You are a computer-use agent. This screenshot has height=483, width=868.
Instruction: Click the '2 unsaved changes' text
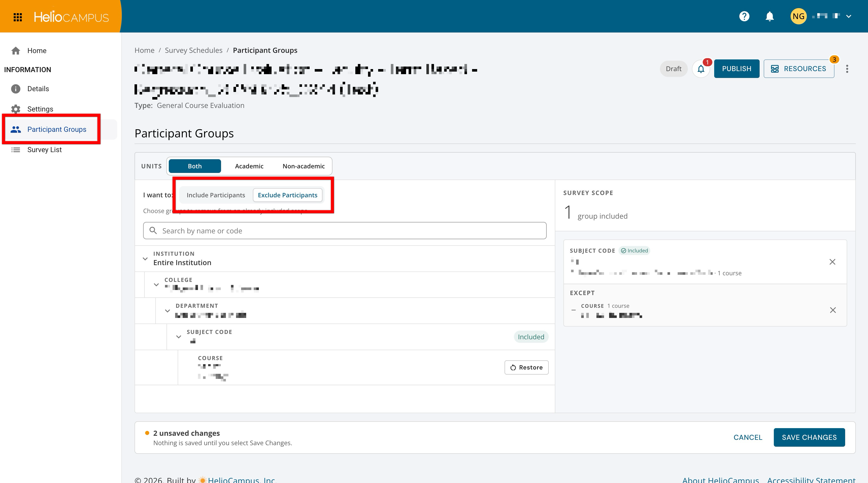point(186,433)
